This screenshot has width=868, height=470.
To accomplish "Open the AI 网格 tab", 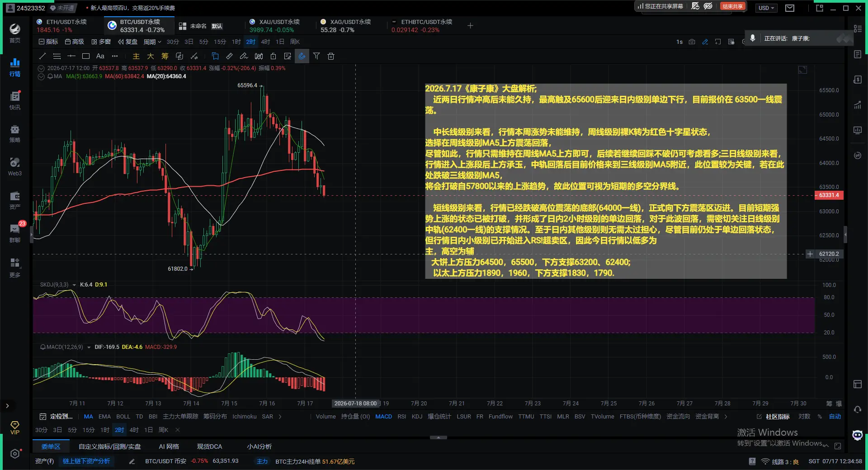I will (169, 446).
